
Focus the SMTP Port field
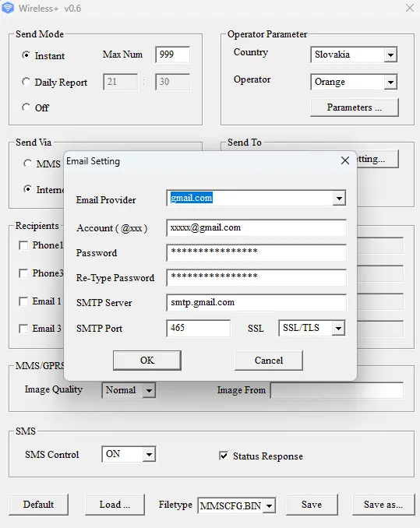[199, 328]
